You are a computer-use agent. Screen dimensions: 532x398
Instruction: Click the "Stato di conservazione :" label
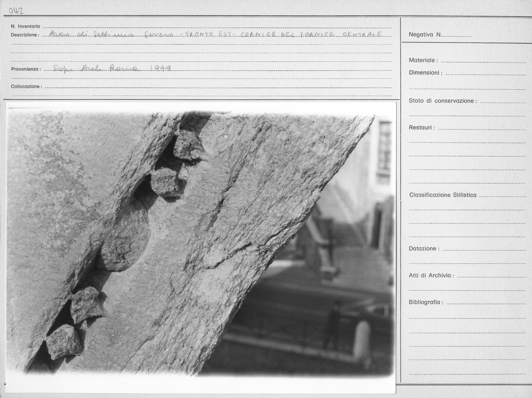(443, 101)
